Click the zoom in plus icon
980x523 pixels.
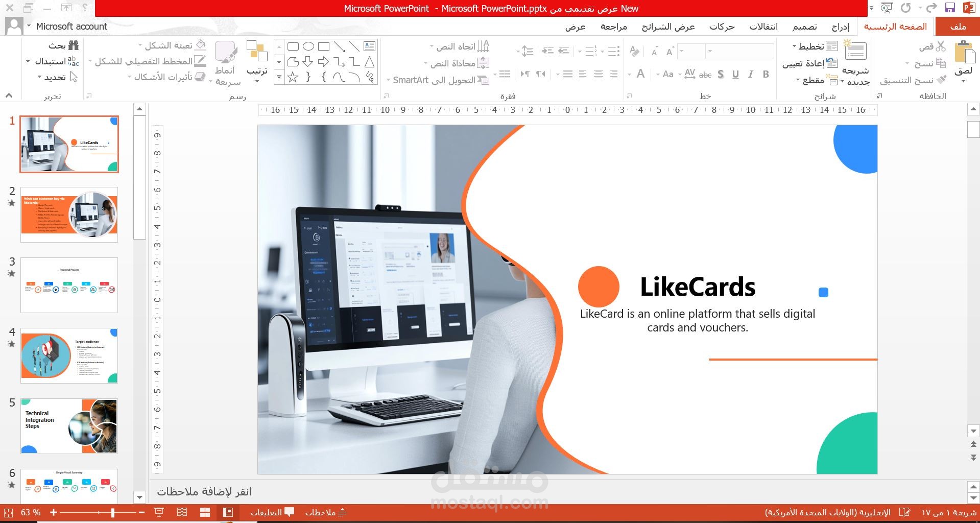[x=53, y=512]
